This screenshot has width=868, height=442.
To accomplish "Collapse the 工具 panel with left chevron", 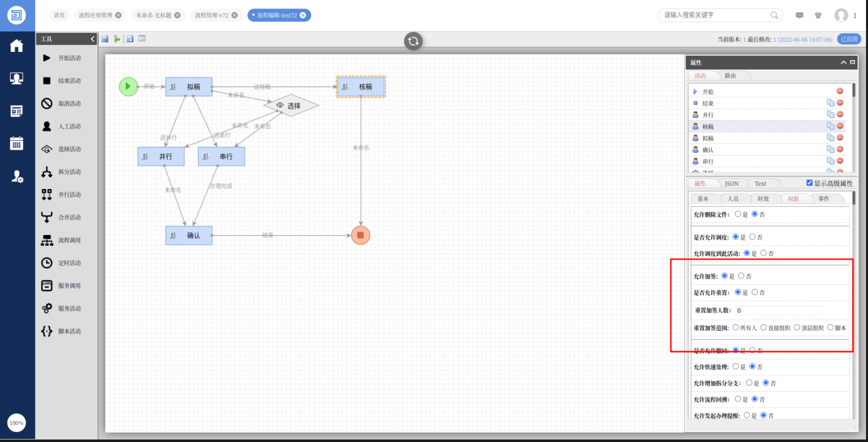I will tap(92, 39).
